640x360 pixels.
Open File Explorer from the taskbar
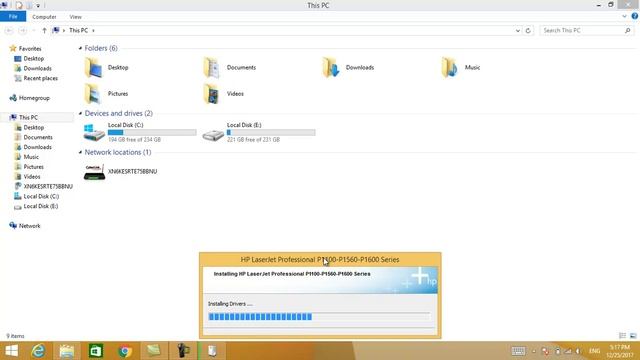[x=67, y=351]
